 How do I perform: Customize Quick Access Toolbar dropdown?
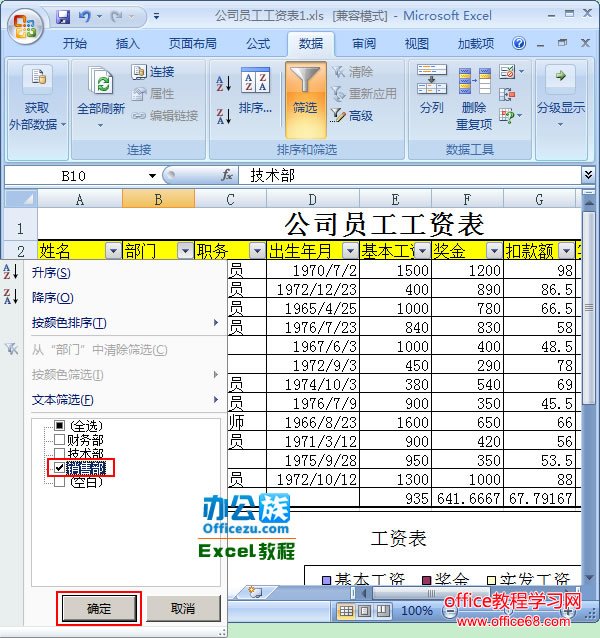(x=156, y=17)
